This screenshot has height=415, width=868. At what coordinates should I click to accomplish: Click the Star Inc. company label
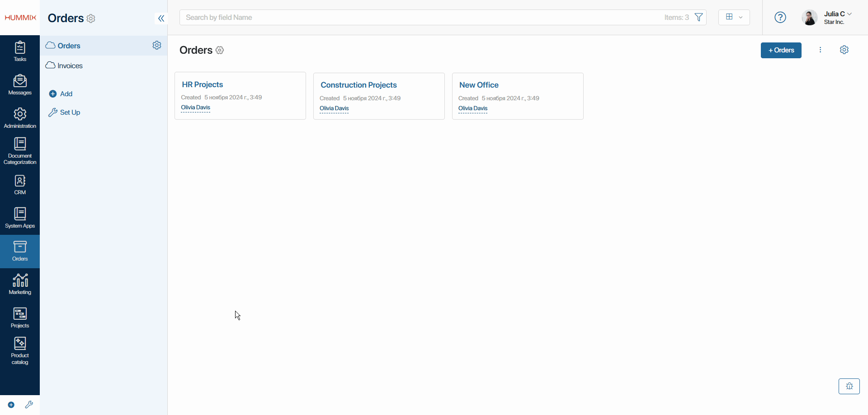click(834, 22)
